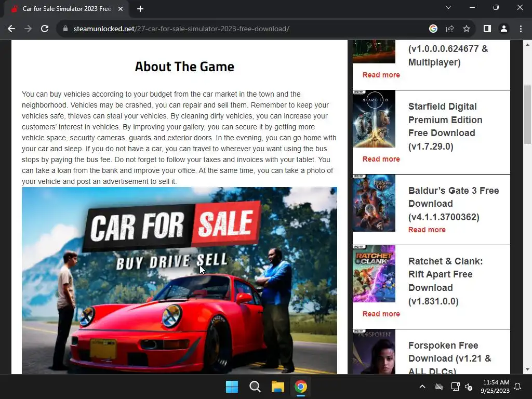Open the Chrome three-dot menu
The height and width of the screenshot is (399, 532).
pyautogui.click(x=521, y=29)
